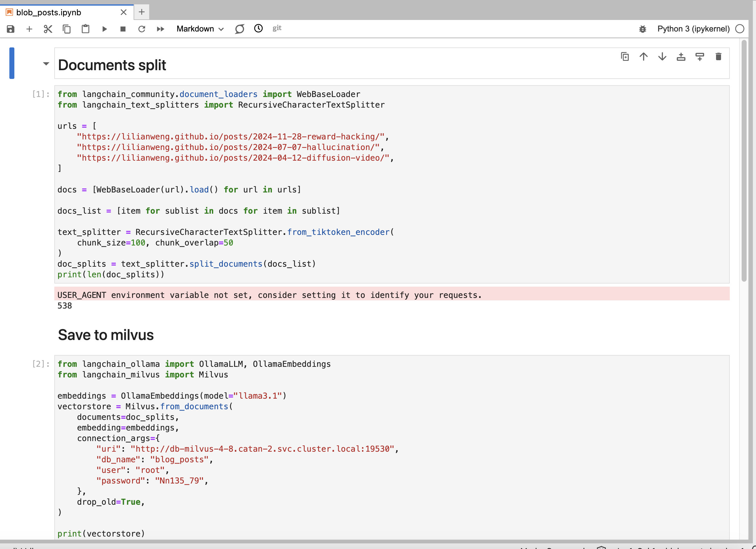The image size is (756, 549).
Task: Click the kernel status circle indicator
Action: 740,29
